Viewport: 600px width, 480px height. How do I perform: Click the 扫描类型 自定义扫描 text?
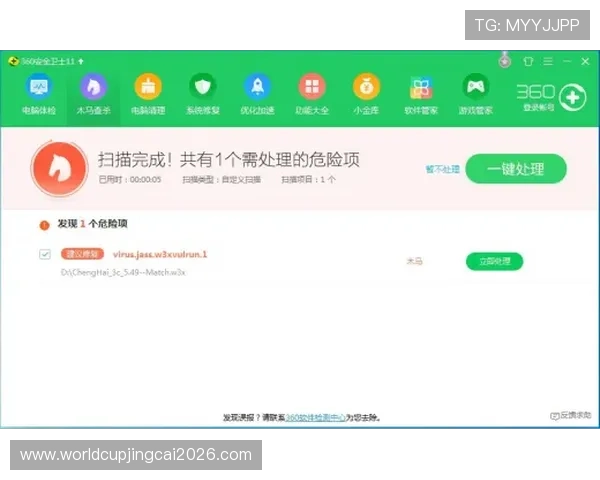pyautogui.click(x=222, y=180)
